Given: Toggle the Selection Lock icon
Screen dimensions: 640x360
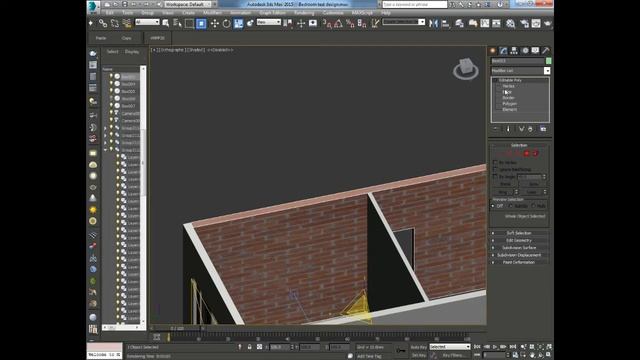Looking at the screenshot, I should [x=249, y=347].
